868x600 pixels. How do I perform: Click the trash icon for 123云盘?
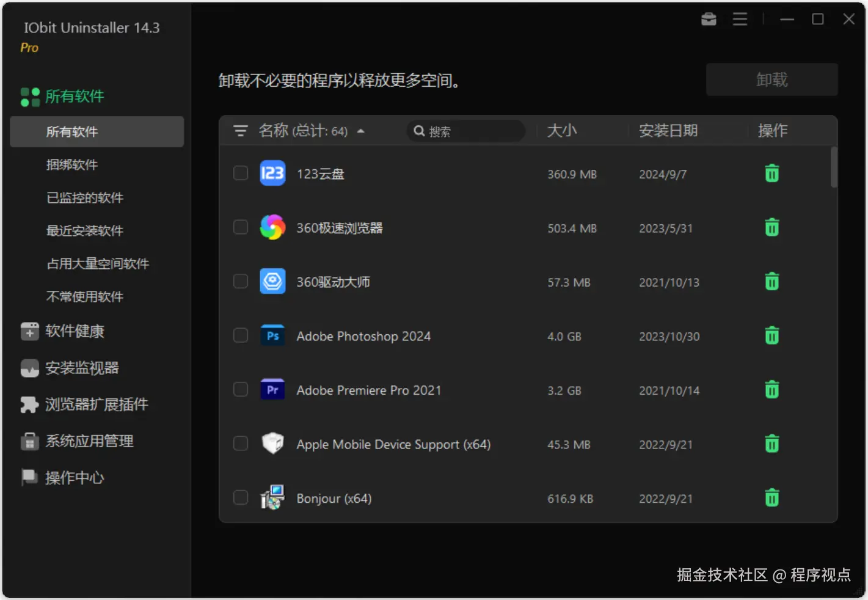[x=772, y=174]
